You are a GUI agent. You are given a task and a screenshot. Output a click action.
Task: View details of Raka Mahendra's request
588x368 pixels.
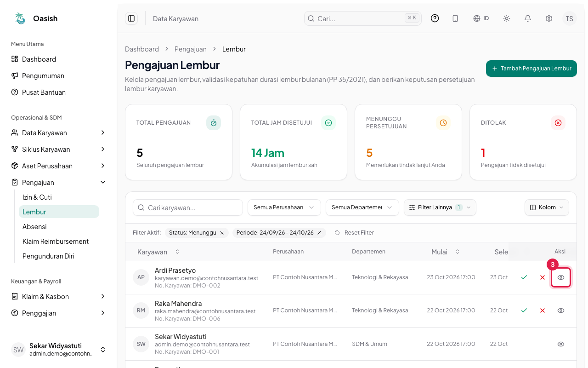[x=561, y=310]
